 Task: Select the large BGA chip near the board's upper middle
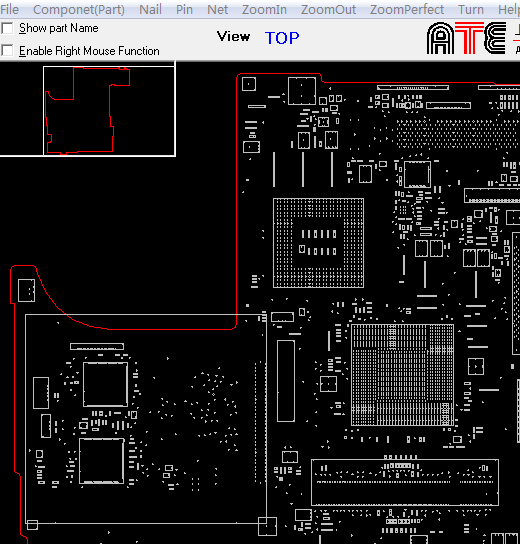coord(318,243)
